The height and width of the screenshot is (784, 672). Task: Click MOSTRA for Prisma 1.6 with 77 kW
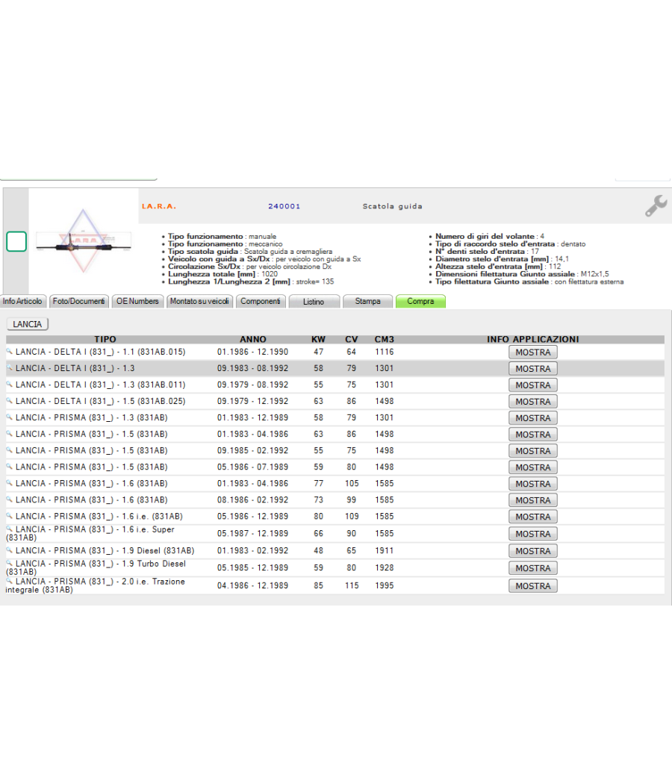[x=533, y=485]
